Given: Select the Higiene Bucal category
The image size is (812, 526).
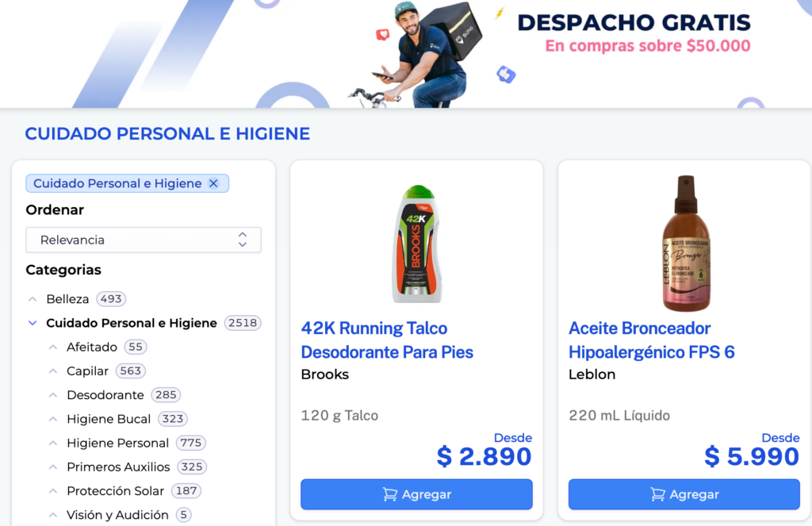Looking at the screenshot, I should coord(108,419).
